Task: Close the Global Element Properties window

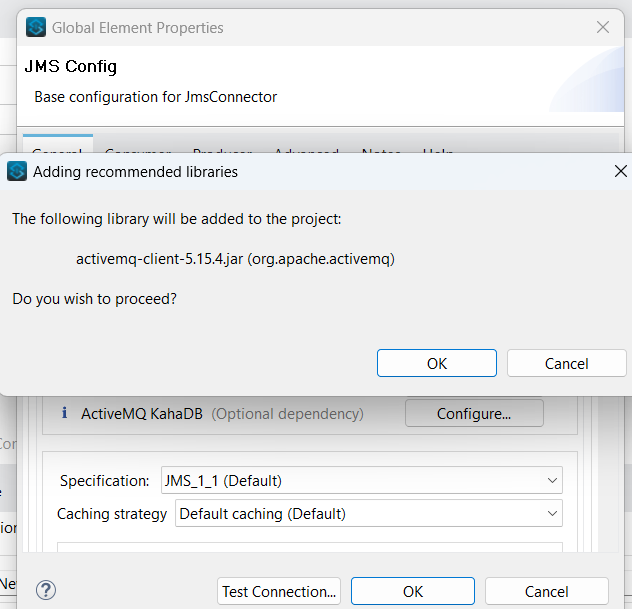Action: [603, 27]
